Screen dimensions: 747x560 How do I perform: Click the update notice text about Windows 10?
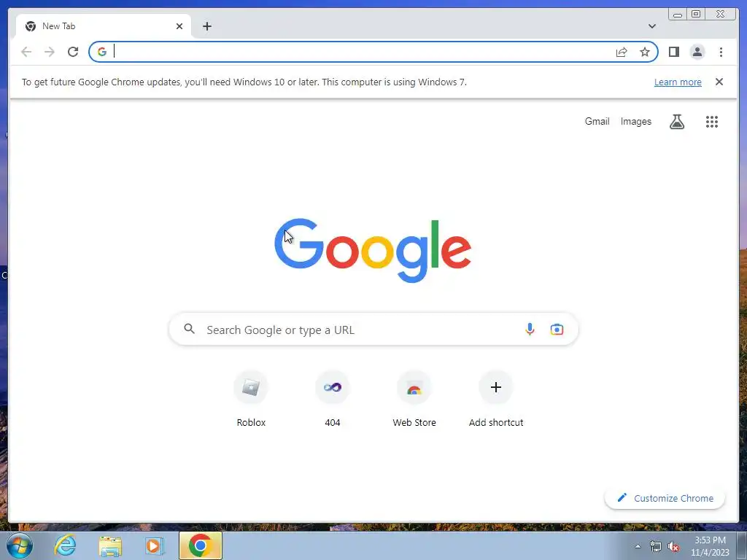244,82
